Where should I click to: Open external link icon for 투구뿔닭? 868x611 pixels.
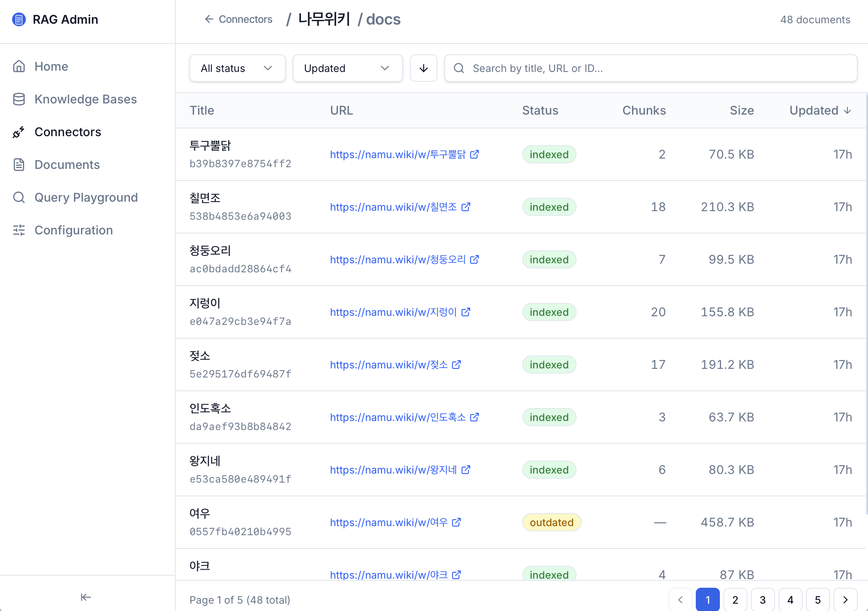pyautogui.click(x=474, y=154)
